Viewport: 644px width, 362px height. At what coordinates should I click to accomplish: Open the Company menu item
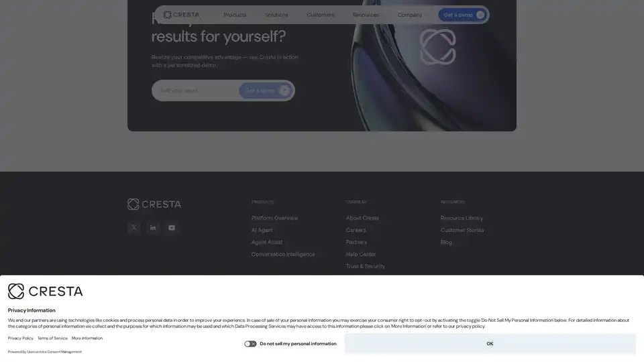[410, 15]
